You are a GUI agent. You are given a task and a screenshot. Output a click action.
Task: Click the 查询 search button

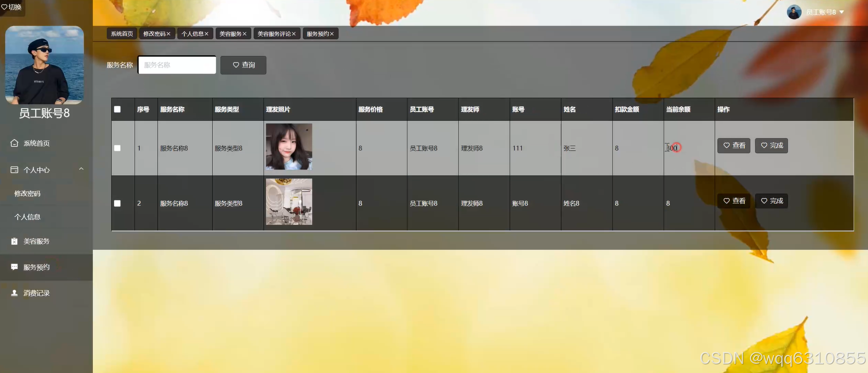point(243,65)
